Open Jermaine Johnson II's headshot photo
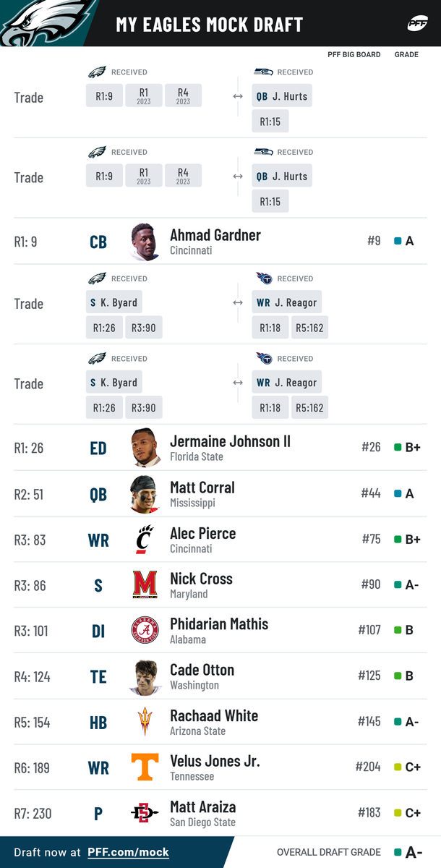Screen dimensions: 441x868 145,448
